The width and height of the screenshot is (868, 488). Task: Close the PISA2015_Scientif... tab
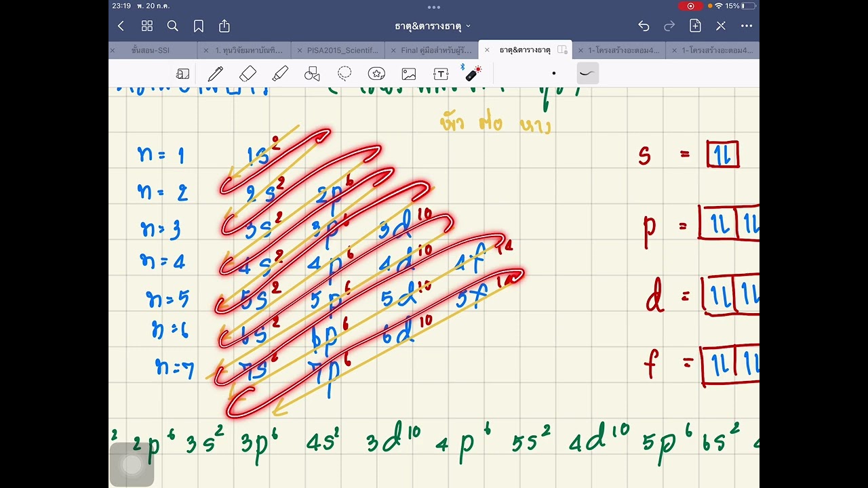[300, 50]
